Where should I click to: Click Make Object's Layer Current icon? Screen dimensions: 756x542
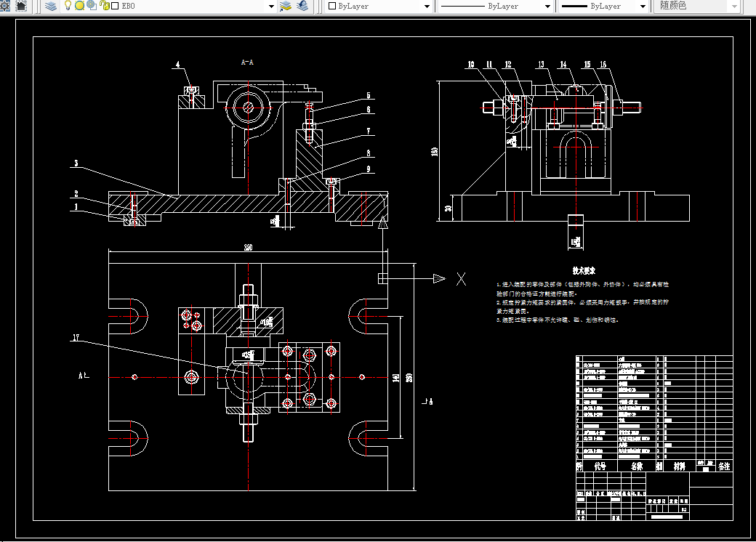(x=286, y=6)
